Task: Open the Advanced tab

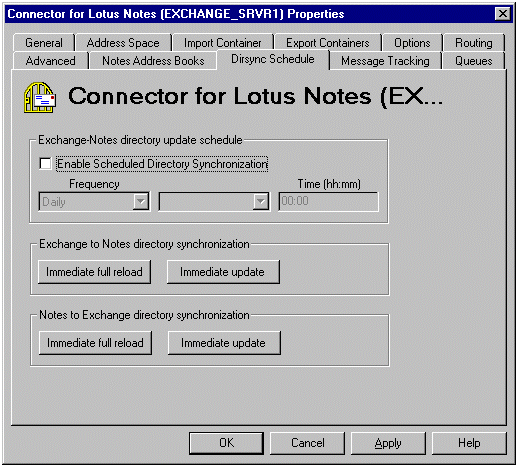Action: pos(50,61)
